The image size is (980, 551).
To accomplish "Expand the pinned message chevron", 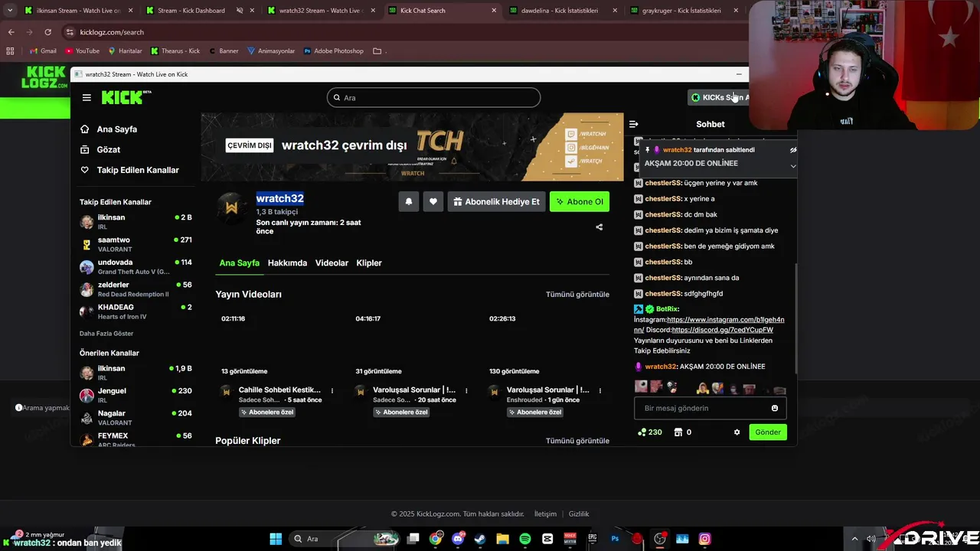I will click(793, 166).
